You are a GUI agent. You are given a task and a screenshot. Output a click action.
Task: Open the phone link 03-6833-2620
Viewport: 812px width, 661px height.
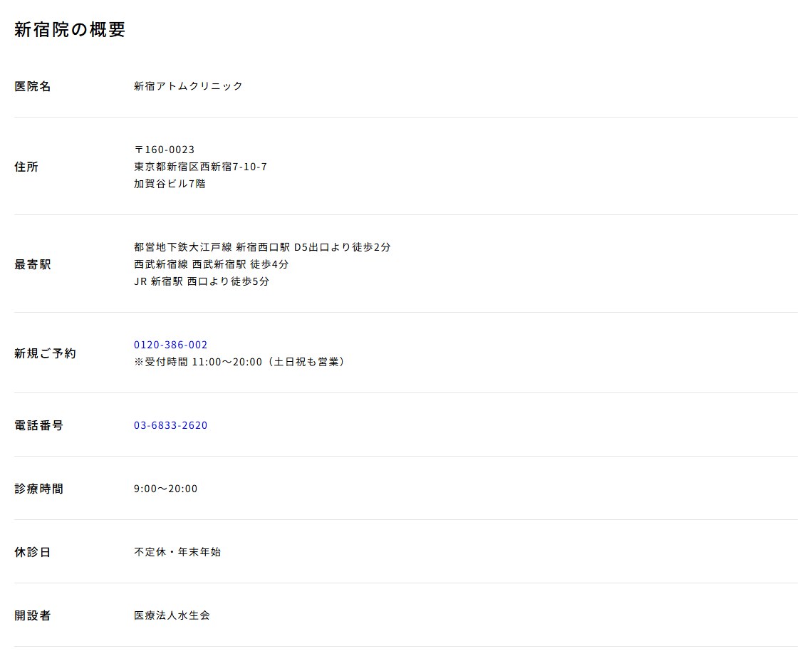(170, 425)
